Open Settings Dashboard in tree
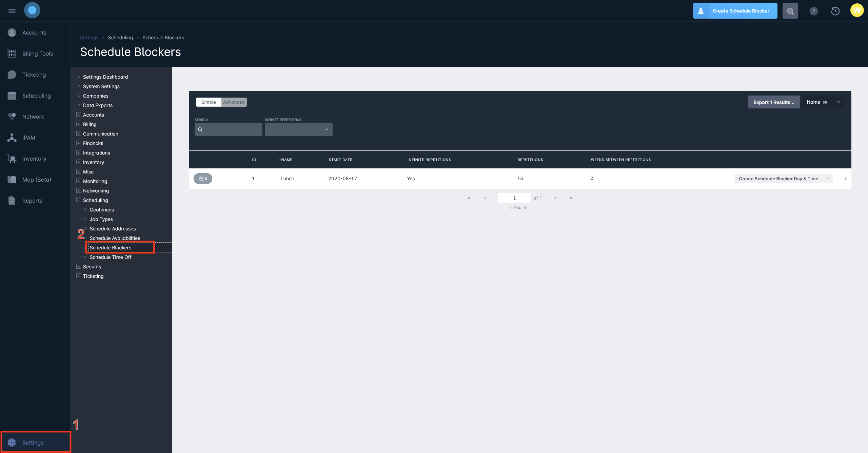 pos(105,77)
